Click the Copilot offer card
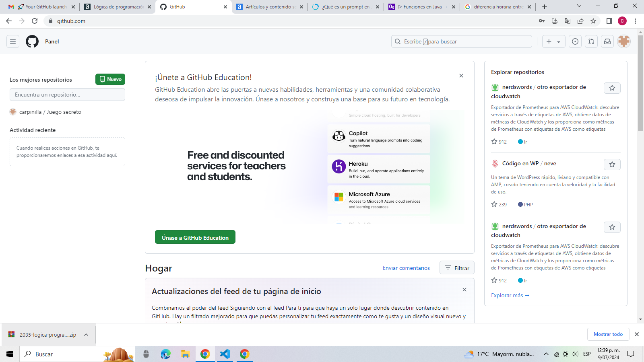Viewport: 644px width, 362px height. (x=379, y=139)
